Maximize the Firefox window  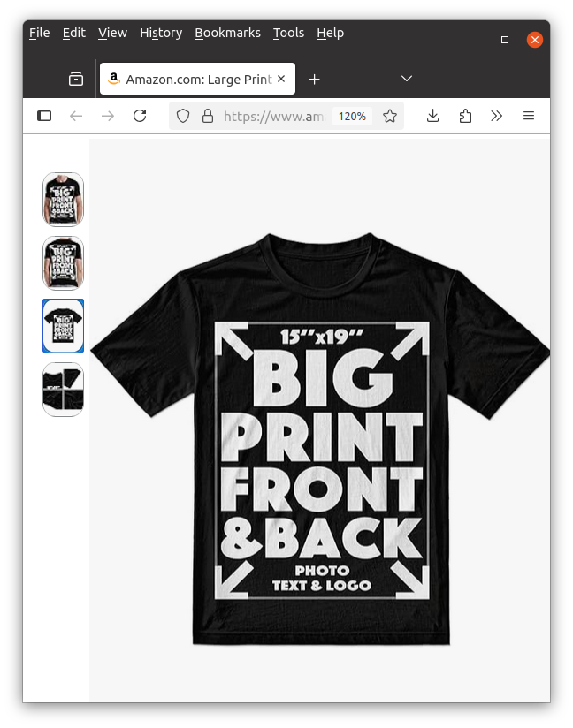coord(505,40)
